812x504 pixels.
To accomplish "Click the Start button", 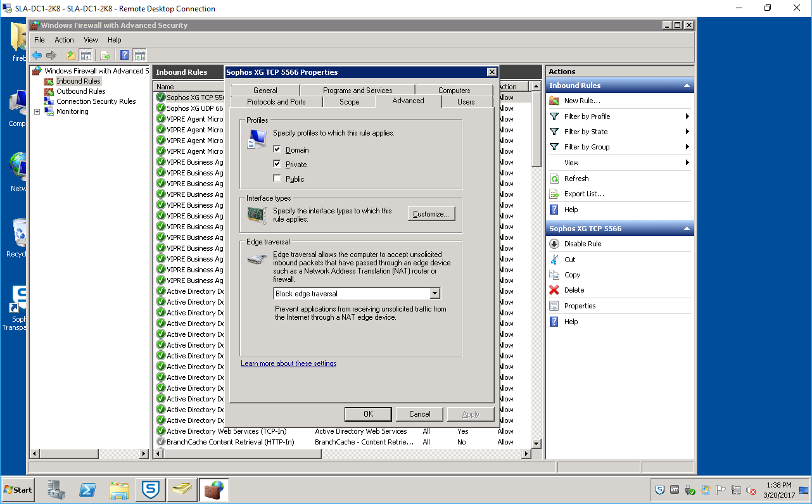I will pyautogui.click(x=18, y=490).
